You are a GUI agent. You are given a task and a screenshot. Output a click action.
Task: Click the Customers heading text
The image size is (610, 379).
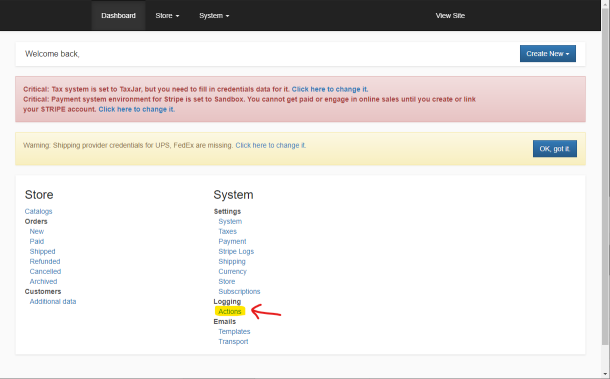click(43, 291)
